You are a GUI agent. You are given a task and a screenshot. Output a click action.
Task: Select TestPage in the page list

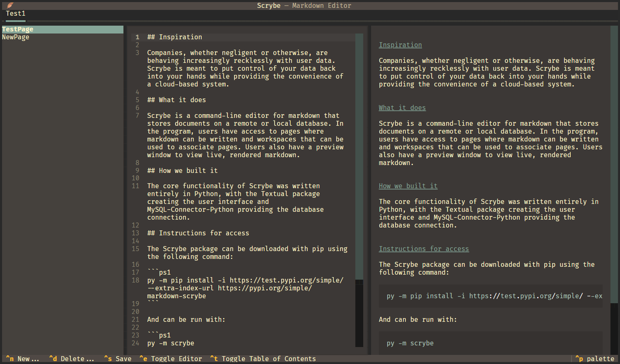(63, 29)
